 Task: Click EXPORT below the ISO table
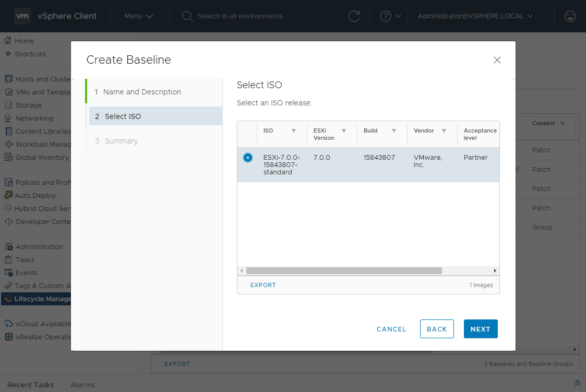[x=263, y=285]
